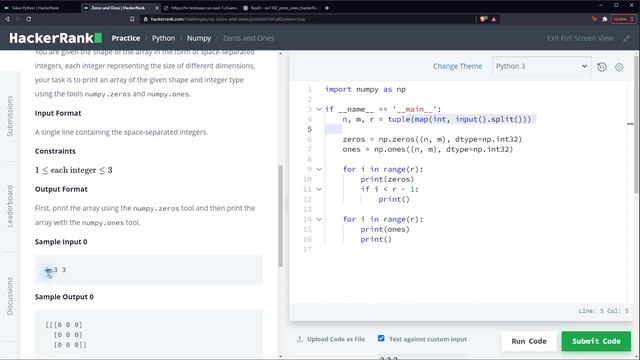Click the Line 5 Col 5 status text
This screenshot has width=640, height=360.
point(603,311)
